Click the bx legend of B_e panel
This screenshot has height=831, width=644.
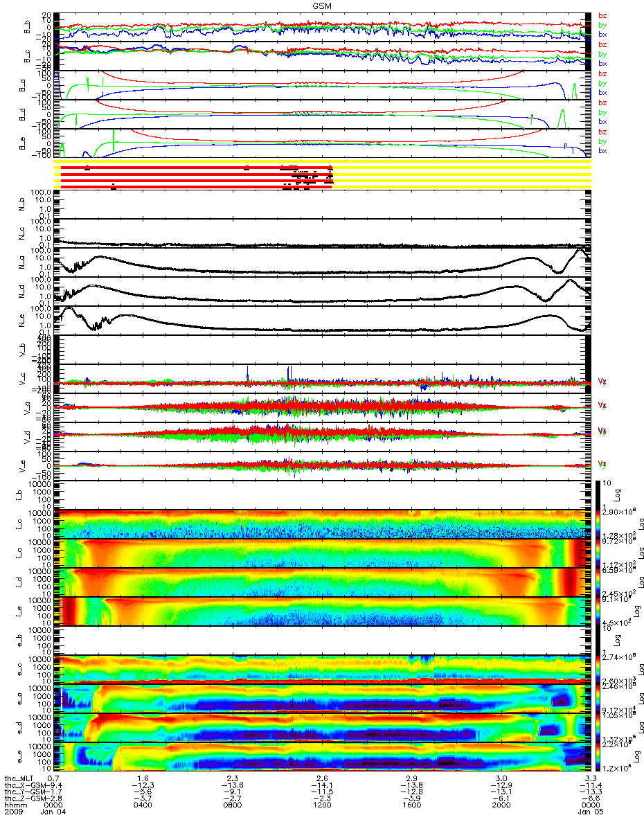tap(602, 150)
